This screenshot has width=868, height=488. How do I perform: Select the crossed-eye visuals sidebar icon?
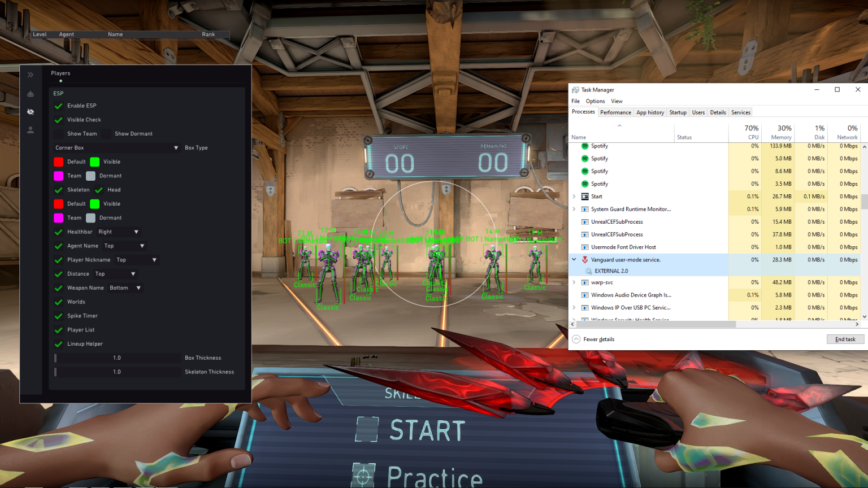31,112
